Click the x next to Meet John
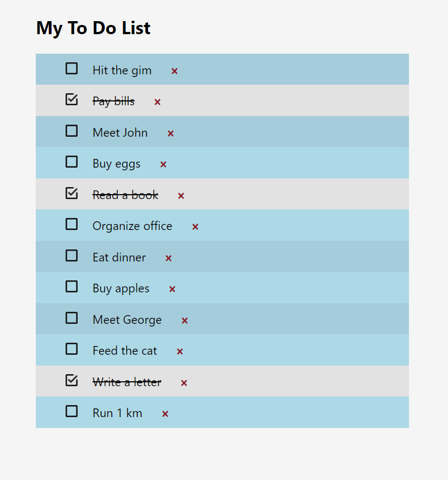 click(170, 133)
